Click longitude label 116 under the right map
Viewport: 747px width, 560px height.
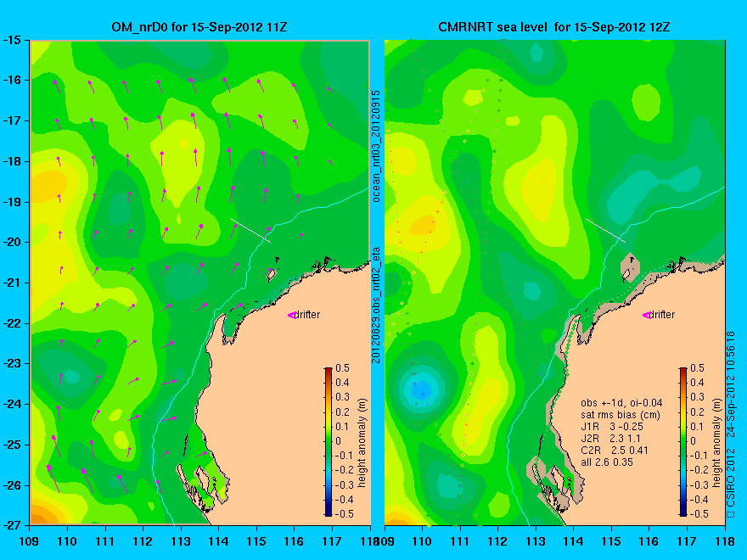click(x=649, y=541)
